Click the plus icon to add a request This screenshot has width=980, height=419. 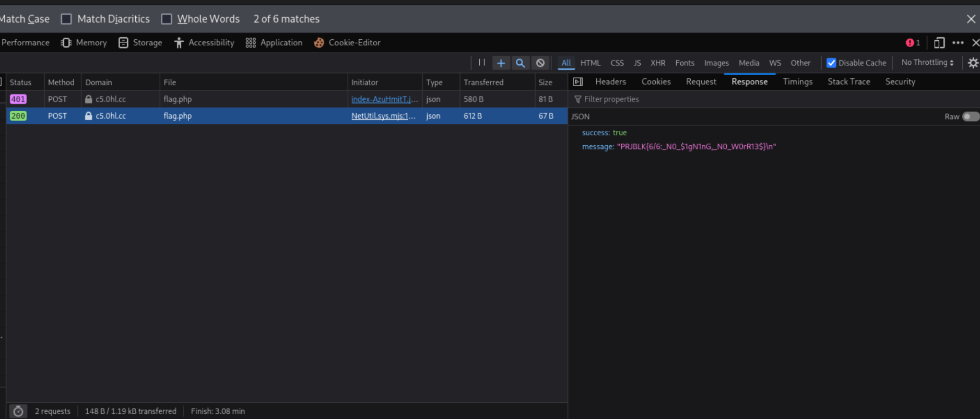pyautogui.click(x=501, y=63)
